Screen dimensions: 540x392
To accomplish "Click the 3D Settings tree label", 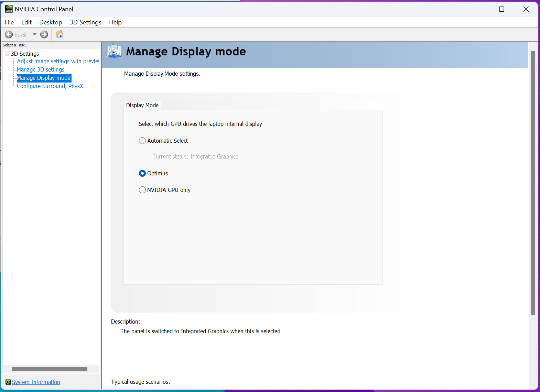I will pos(25,54).
